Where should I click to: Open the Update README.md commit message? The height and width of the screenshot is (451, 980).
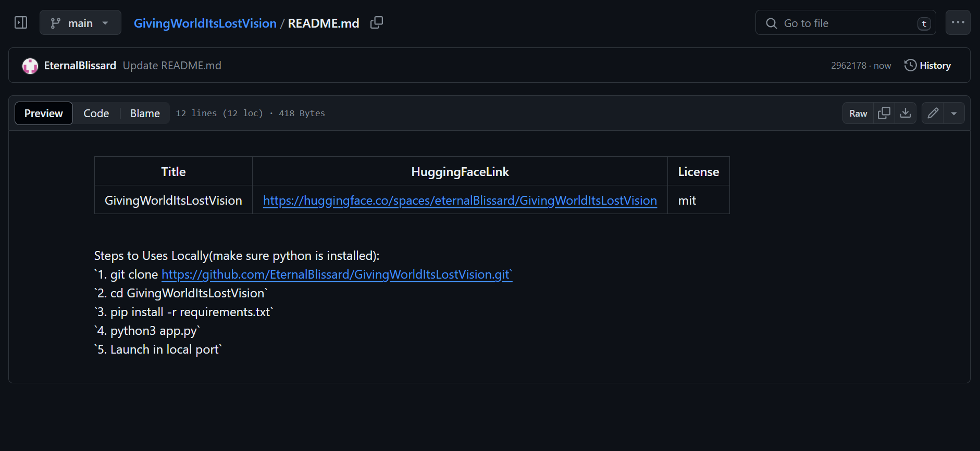(x=172, y=66)
